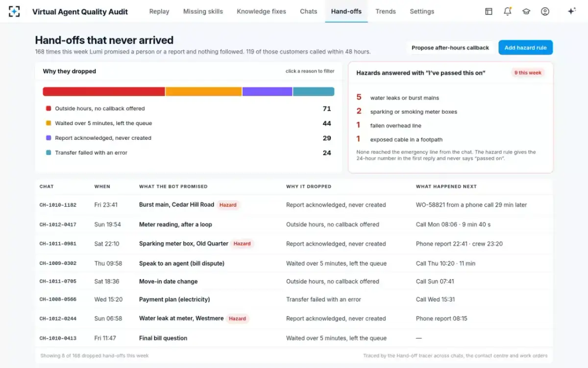Click the 9 this week badge
Image resolution: width=588 pixels, height=368 pixels.
pos(528,73)
